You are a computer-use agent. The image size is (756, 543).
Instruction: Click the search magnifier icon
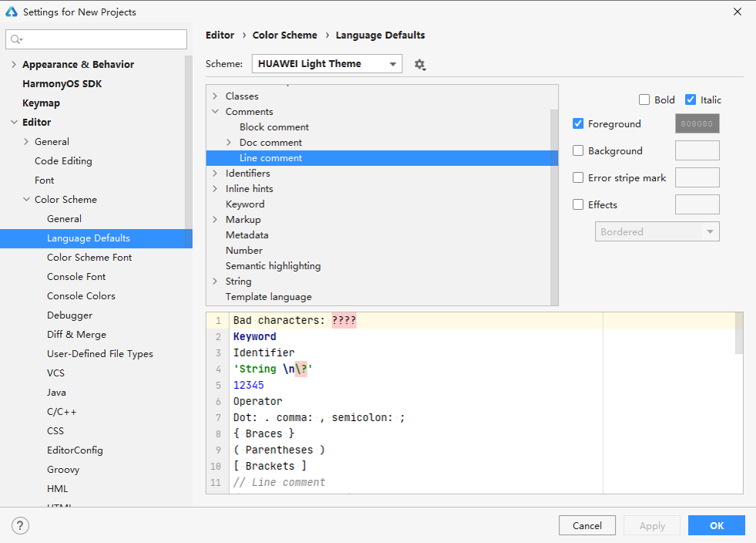coord(16,39)
